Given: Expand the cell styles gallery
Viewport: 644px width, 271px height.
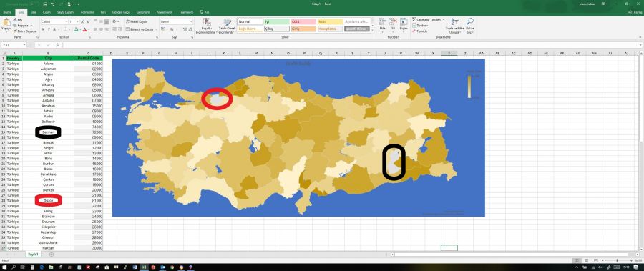Looking at the screenshot, I should (373, 30).
